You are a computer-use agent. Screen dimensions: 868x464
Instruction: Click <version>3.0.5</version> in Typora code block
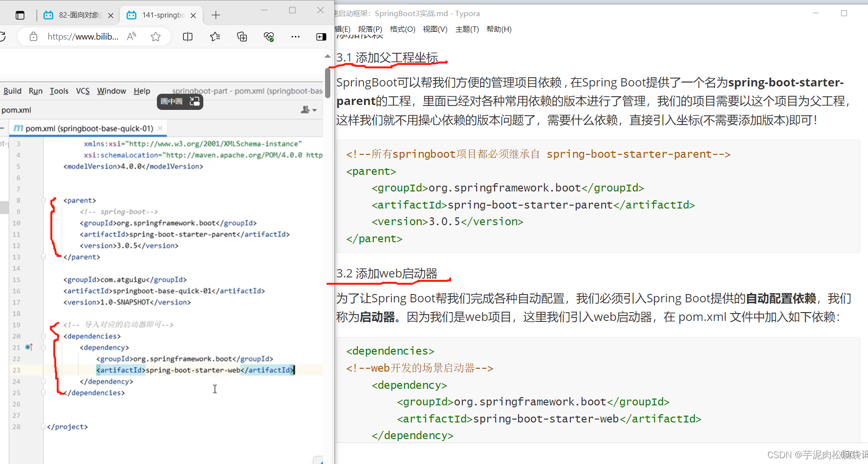click(x=447, y=222)
